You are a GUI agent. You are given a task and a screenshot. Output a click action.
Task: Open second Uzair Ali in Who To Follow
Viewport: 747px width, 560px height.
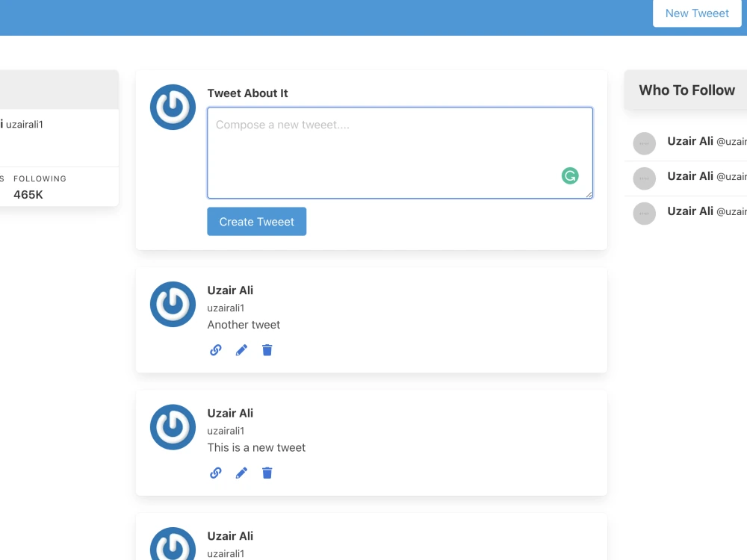[689, 176]
